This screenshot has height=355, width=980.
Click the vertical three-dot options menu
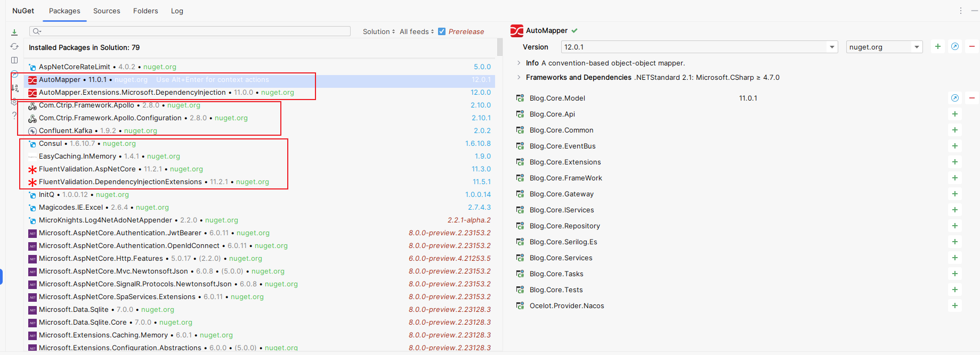click(x=961, y=11)
